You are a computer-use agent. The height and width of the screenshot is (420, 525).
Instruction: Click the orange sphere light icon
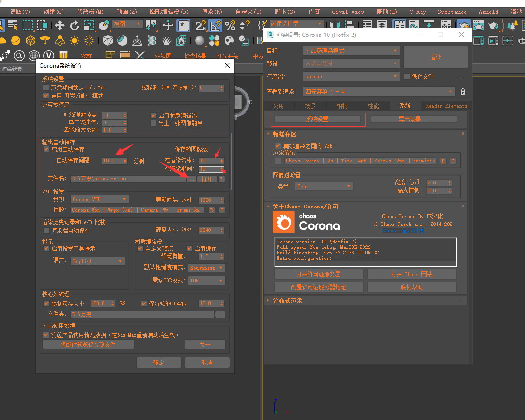click(x=16, y=41)
